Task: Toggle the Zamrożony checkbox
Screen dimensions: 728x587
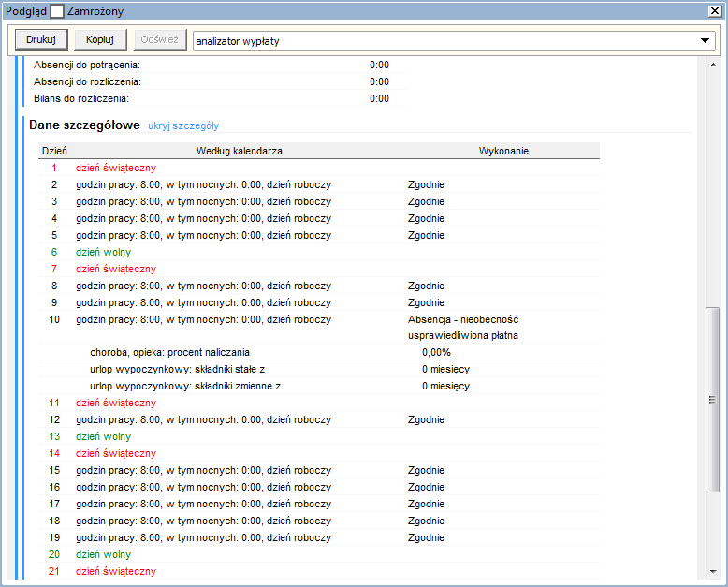Action: coord(57,11)
